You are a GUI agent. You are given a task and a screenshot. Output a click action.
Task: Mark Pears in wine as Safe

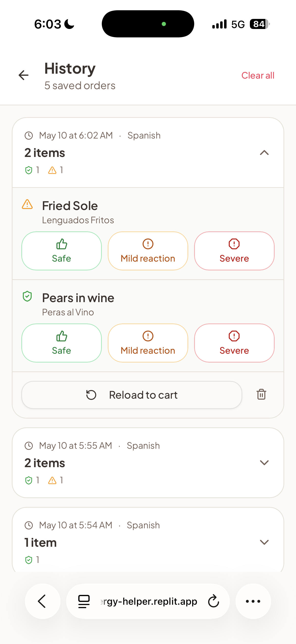62,343
